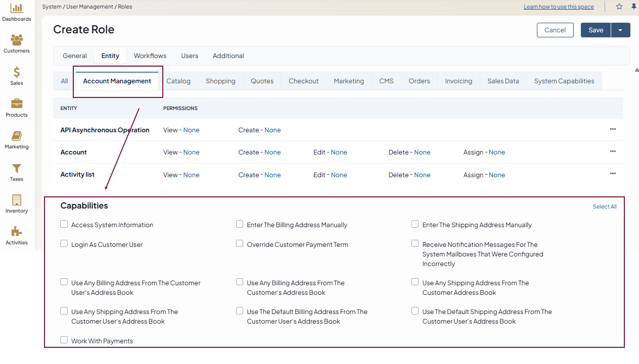
Task: Click the Sales dollar icon
Action: pyautogui.click(x=17, y=72)
